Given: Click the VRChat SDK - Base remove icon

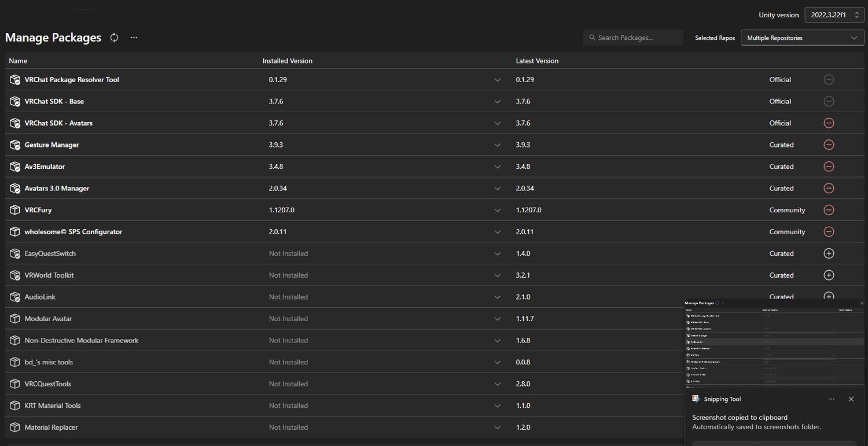Looking at the screenshot, I should 829,101.
